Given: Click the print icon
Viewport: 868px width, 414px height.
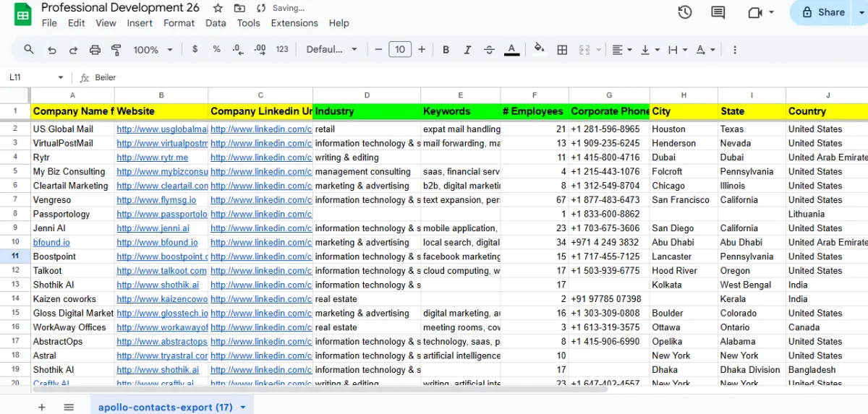Looking at the screenshot, I should 95,50.
